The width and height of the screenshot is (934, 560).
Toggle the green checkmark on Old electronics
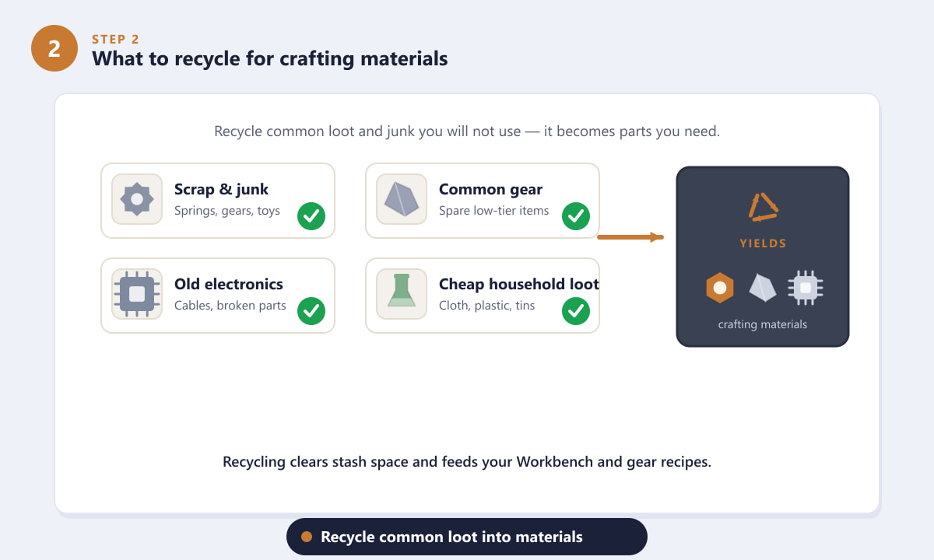click(311, 311)
